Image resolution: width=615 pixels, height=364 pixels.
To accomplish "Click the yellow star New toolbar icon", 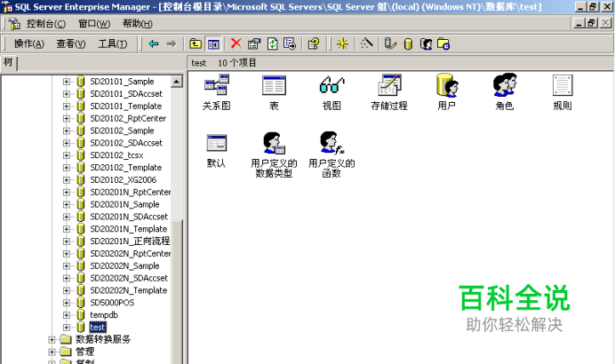I will click(342, 44).
